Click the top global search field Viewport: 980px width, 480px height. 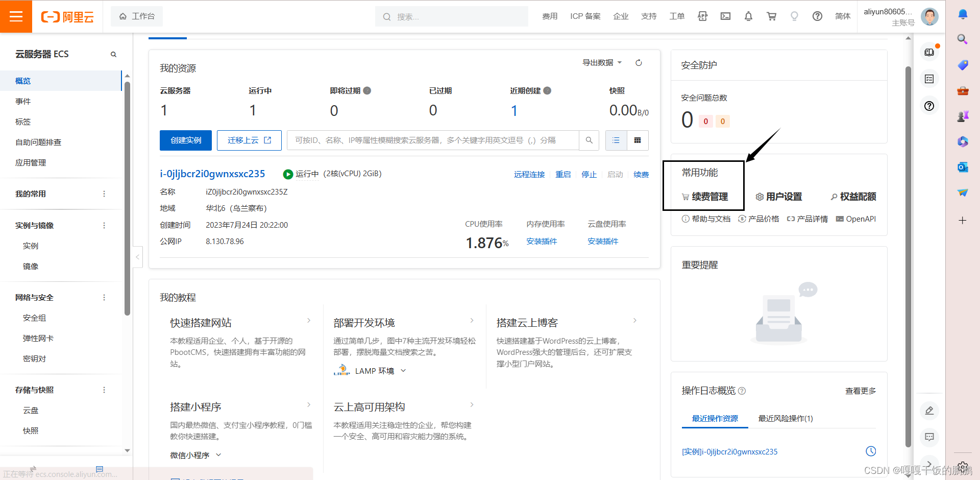[x=452, y=16]
